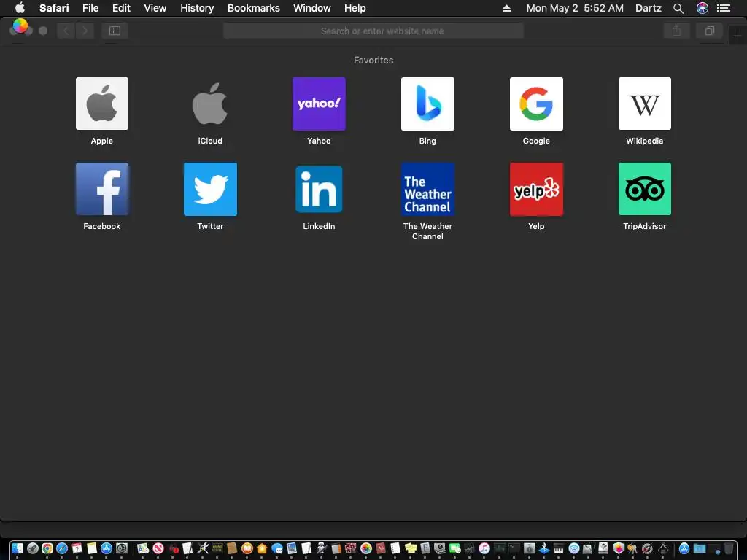Open Stickies from the Dock
The width and height of the screenshot is (747, 560).
pyautogui.click(x=410, y=548)
